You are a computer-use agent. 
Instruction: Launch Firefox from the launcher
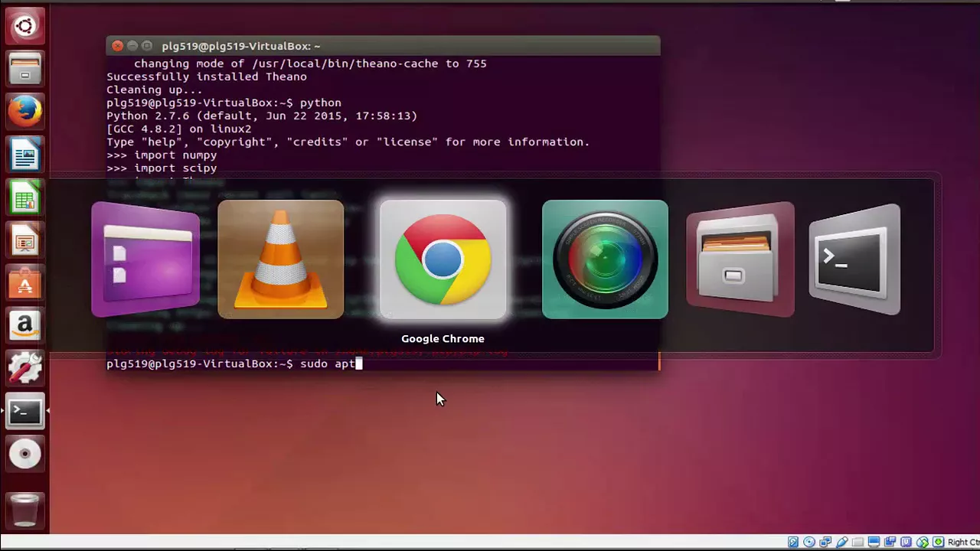24,112
